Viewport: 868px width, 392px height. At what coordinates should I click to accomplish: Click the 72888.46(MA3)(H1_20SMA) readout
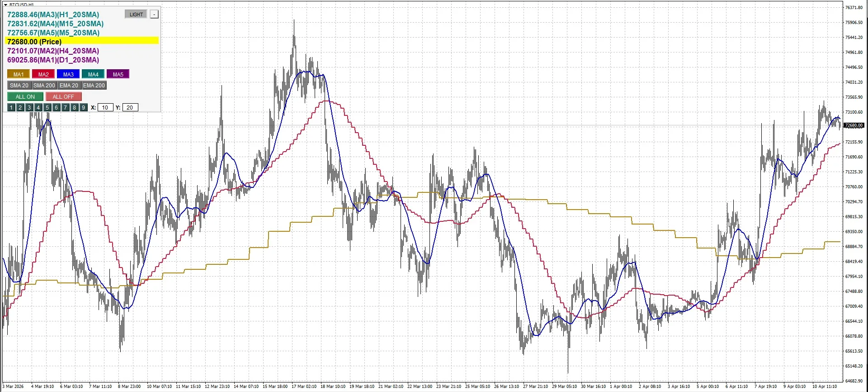53,14
